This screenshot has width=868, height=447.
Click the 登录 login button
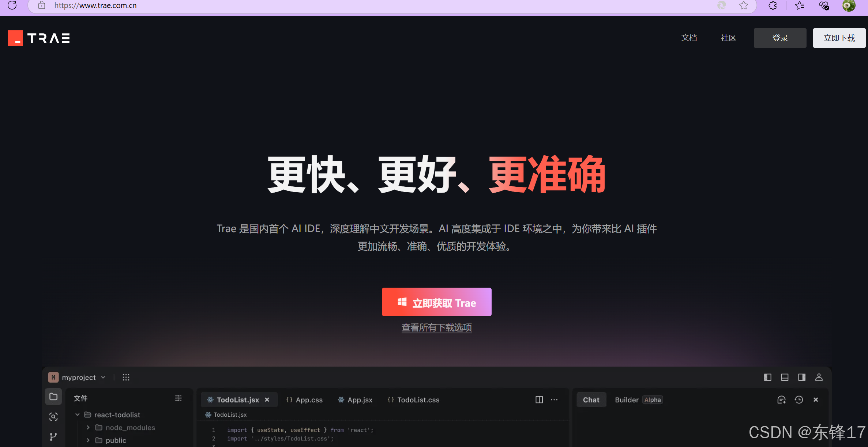(x=780, y=38)
